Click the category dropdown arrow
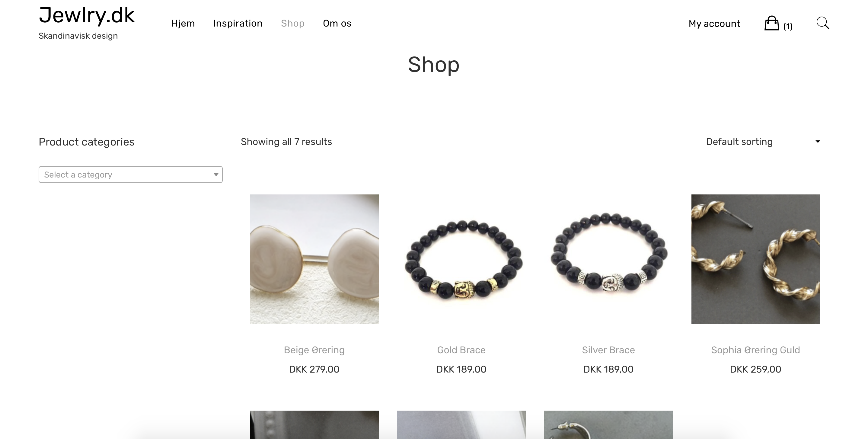The image size is (868, 439). [216, 174]
